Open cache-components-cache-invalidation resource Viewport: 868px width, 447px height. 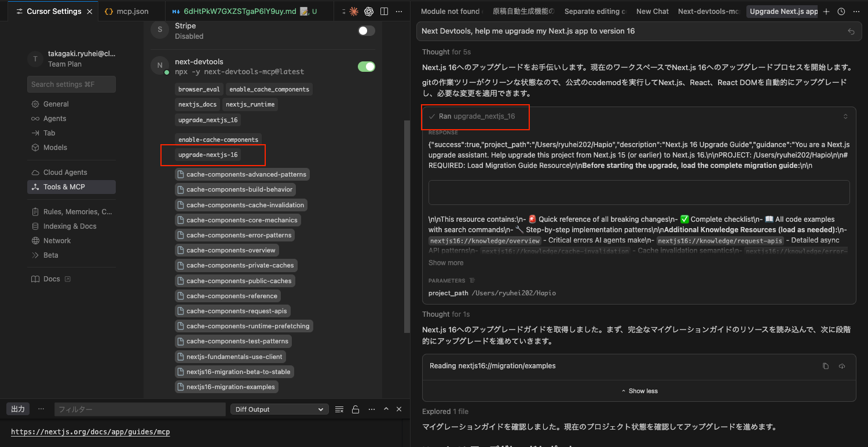[x=241, y=205]
